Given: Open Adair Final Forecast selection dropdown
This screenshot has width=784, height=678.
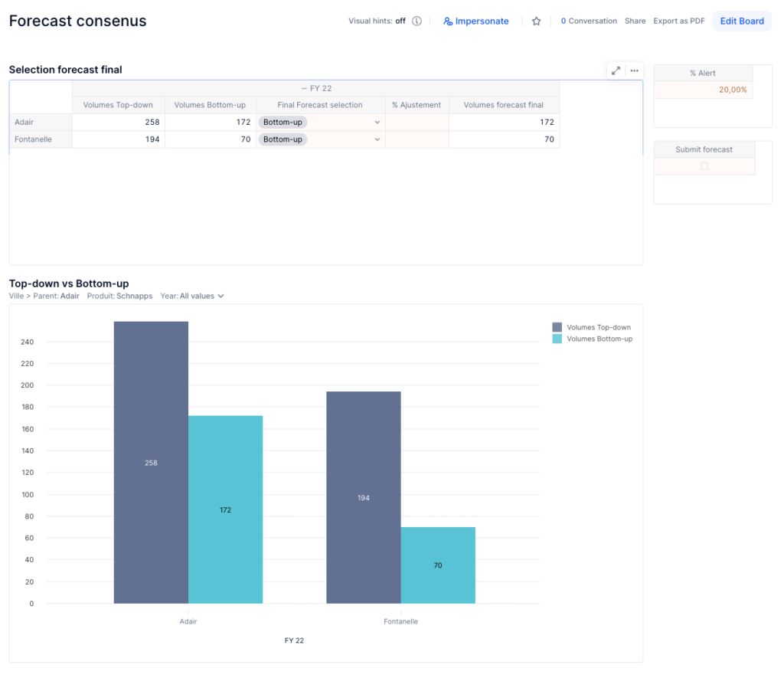Looking at the screenshot, I should coord(377,122).
